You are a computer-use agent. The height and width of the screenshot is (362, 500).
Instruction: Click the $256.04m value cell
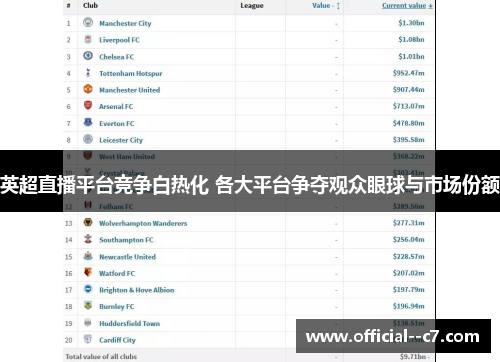(x=409, y=240)
